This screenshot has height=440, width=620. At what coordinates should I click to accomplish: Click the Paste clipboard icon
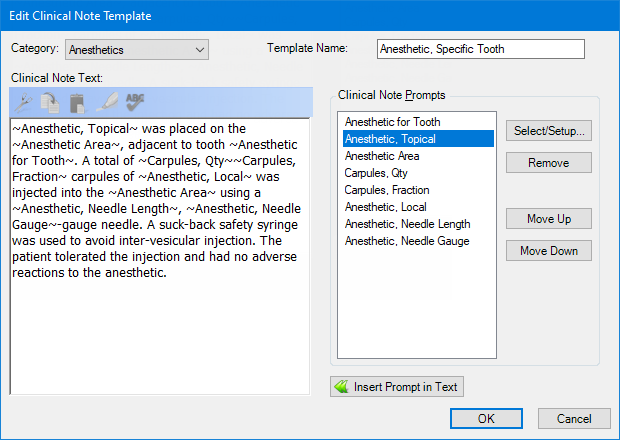[76, 101]
